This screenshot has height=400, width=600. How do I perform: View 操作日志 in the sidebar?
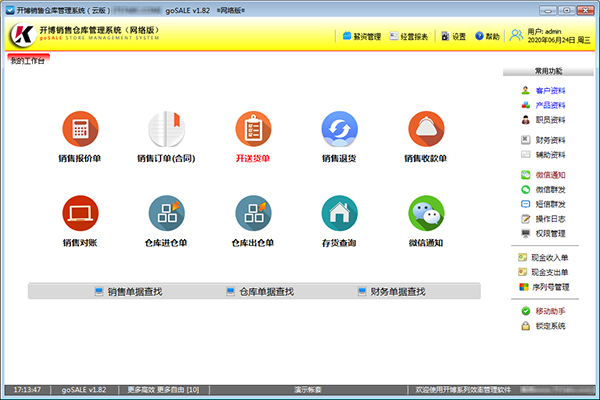(x=543, y=219)
